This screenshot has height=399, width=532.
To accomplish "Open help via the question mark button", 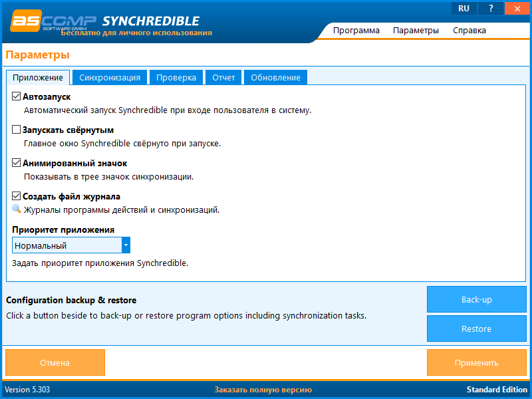I will pos(491,8).
